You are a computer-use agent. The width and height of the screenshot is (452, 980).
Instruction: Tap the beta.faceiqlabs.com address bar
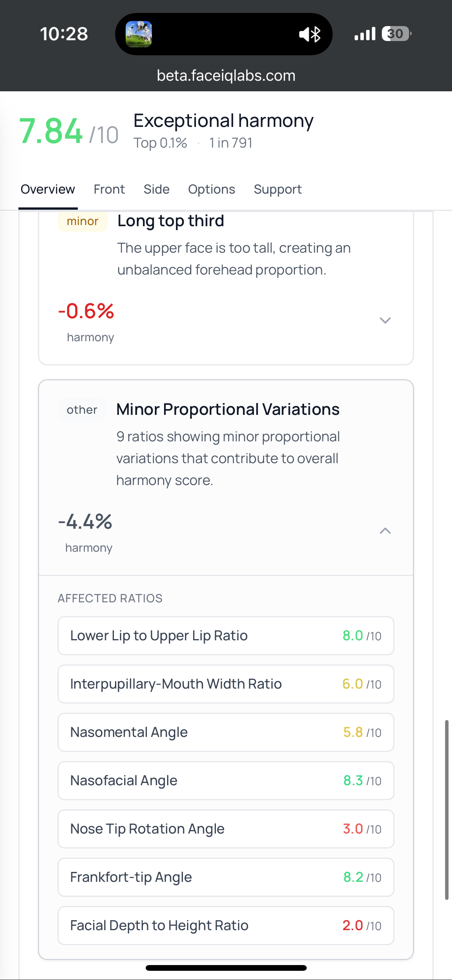click(226, 76)
